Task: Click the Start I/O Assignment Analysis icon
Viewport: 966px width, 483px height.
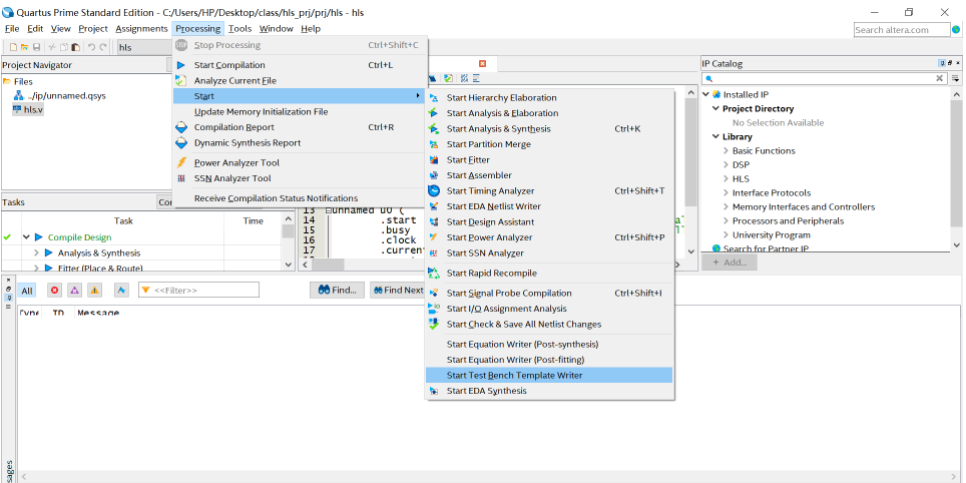Action: click(x=434, y=308)
